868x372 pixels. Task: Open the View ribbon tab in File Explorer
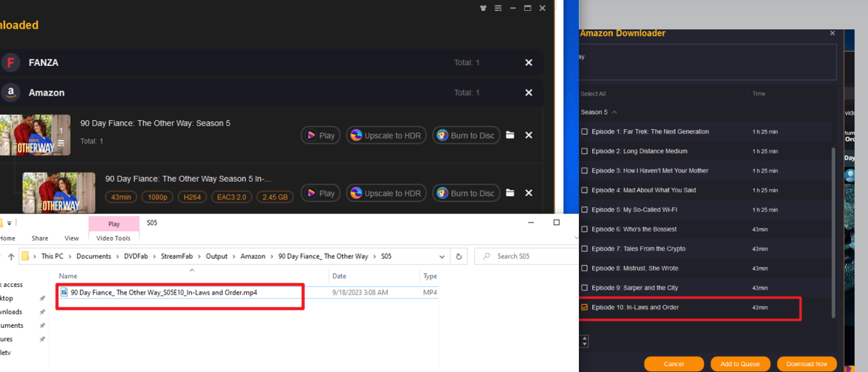pos(72,238)
